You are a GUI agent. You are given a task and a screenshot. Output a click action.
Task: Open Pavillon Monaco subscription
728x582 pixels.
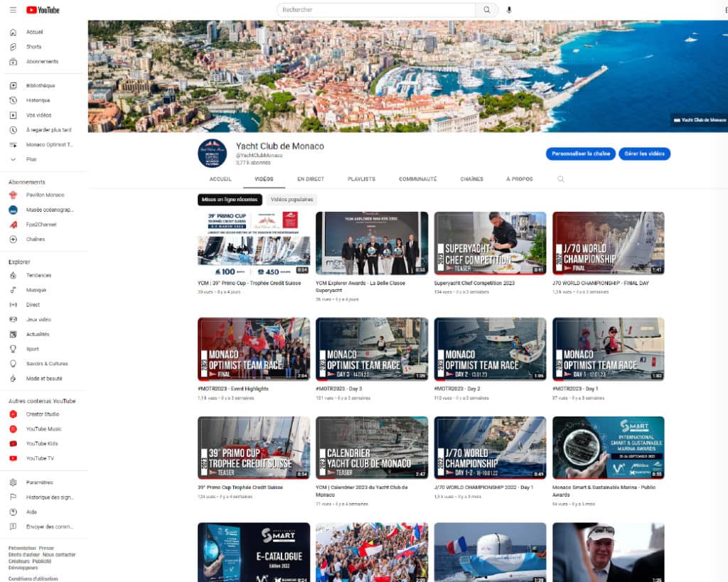click(45, 195)
